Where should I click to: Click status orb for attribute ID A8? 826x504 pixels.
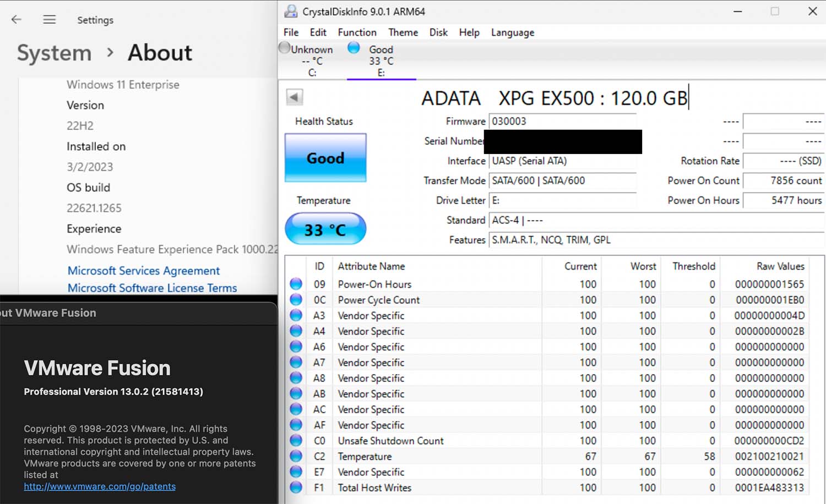point(296,378)
